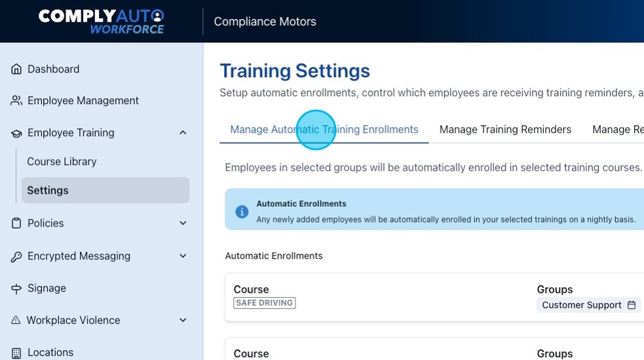
Task: Click the Encrypted Messaging key icon
Action: coord(16,257)
